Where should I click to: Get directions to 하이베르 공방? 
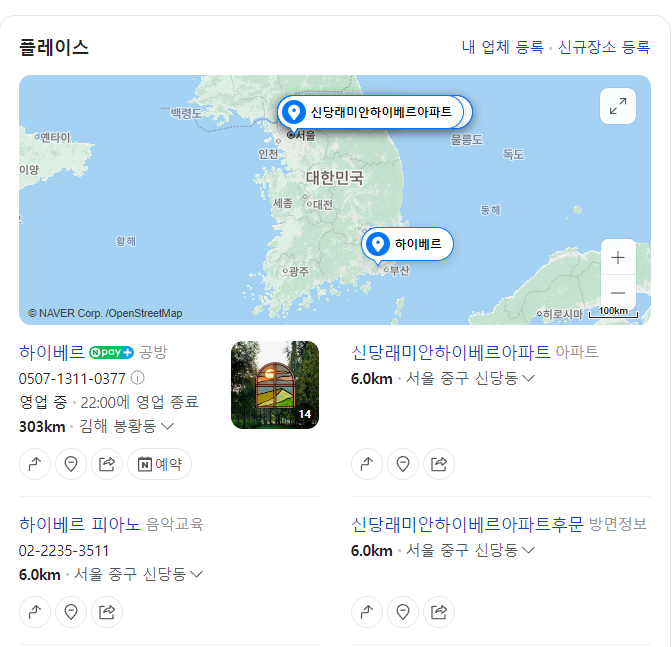tap(35, 464)
